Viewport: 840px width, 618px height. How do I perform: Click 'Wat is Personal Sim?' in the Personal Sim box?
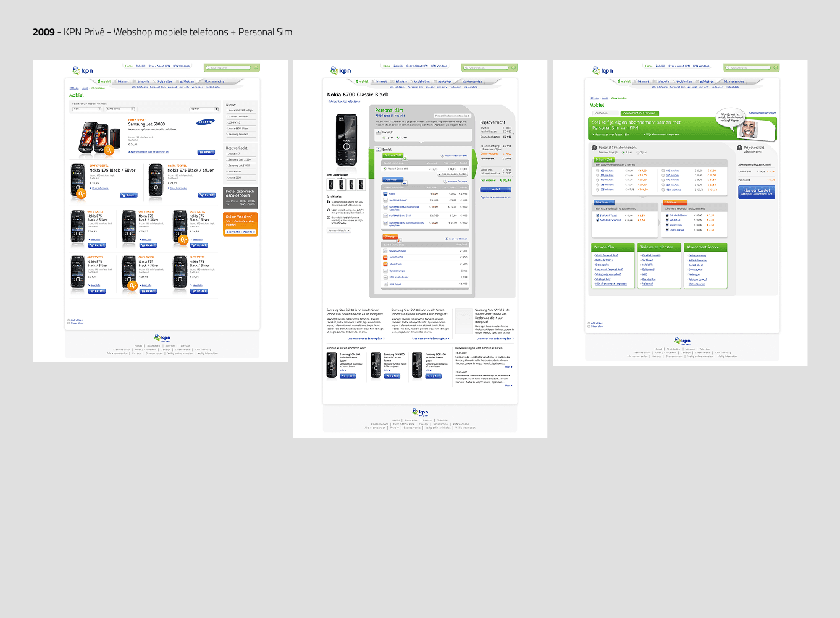coord(606,255)
